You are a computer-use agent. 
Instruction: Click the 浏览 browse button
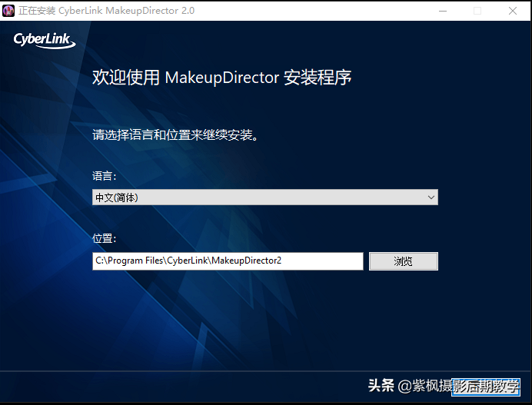[x=404, y=261]
